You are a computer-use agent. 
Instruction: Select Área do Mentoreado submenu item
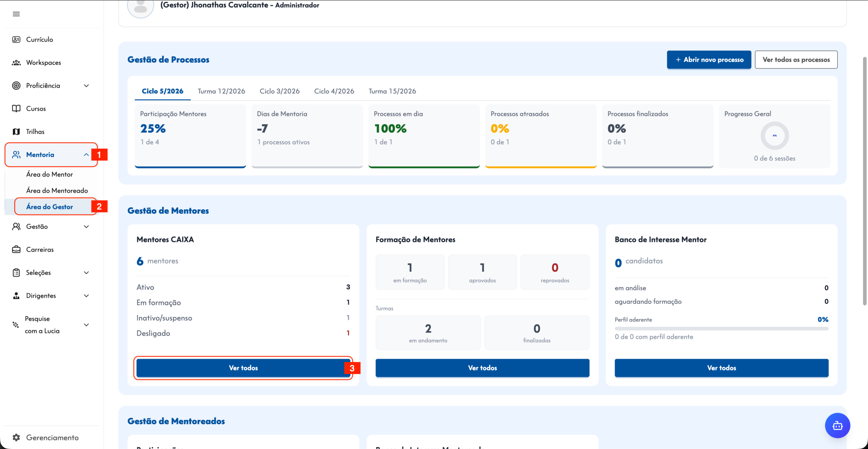point(57,190)
